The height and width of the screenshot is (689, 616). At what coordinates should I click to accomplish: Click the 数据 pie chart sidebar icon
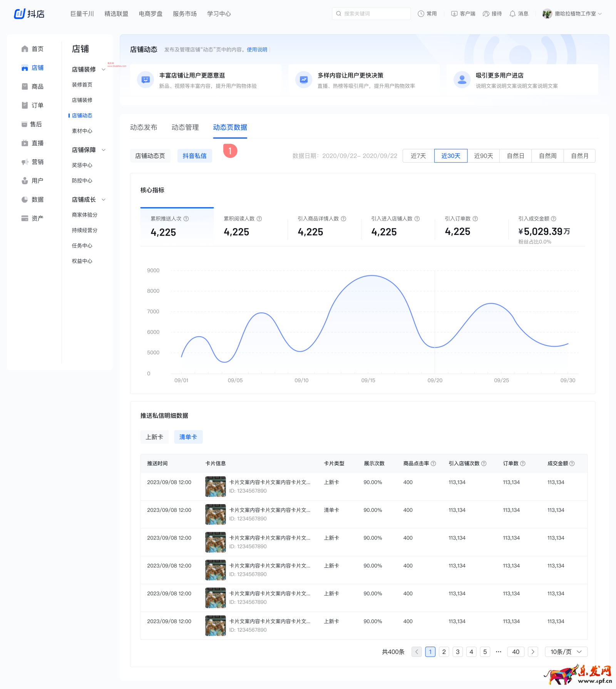(25, 199)
